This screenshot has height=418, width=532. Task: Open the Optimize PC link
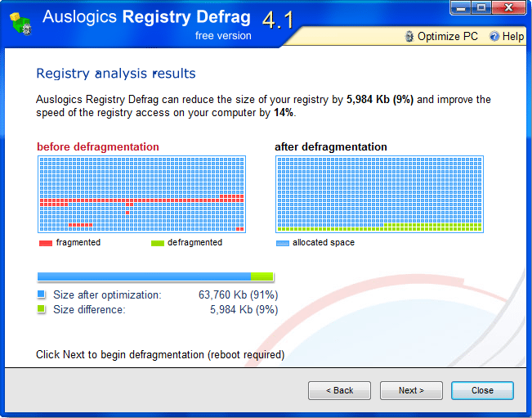(448, 36)
